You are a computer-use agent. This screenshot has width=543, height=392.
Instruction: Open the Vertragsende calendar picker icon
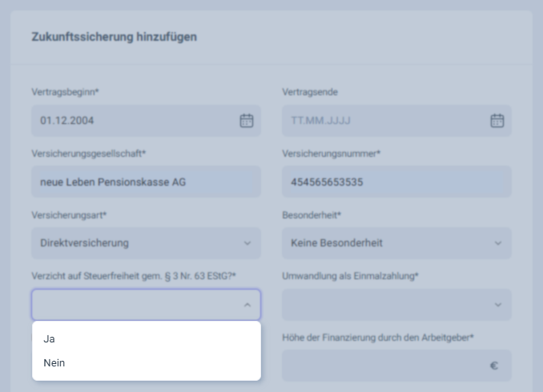pyautogui.click(x=497, y=121)
